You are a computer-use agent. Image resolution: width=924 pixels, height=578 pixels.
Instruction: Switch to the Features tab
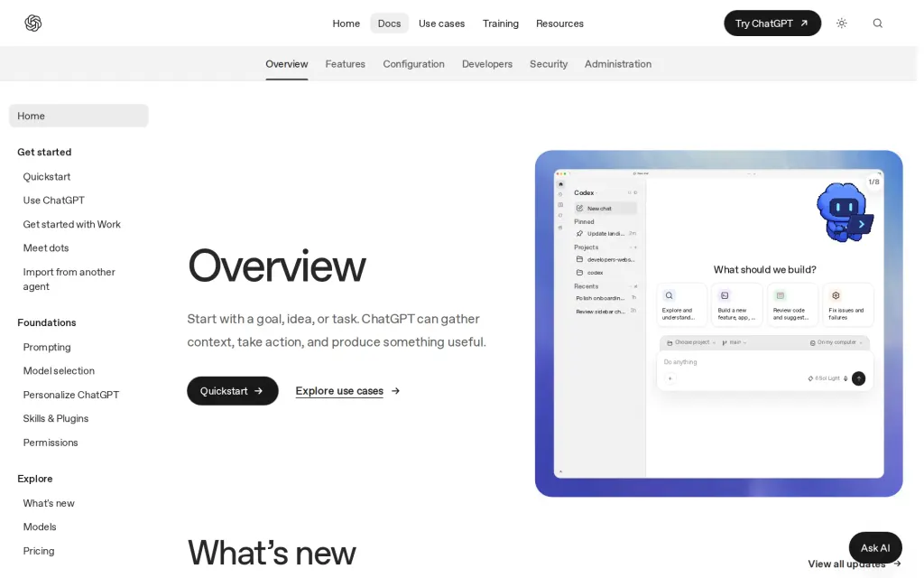[345, 64]
